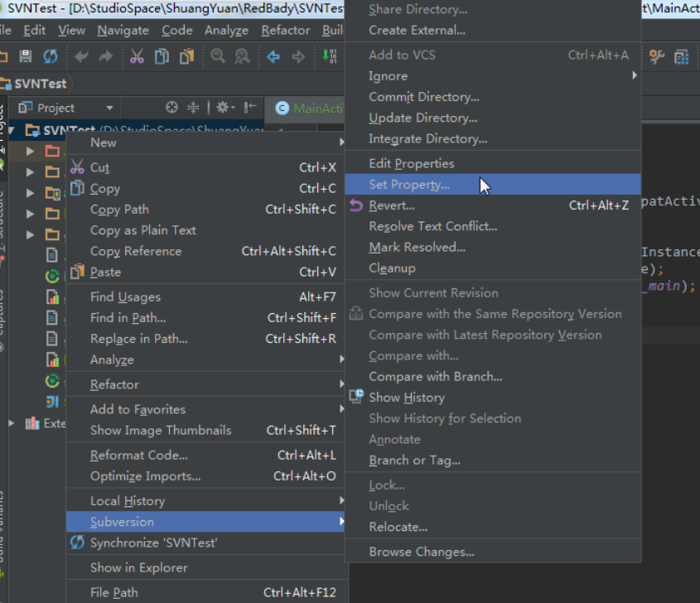The image size is (700, 603).
Task: Click the Save All toolbar icon
Action: pyautogui.click(x=26, y=56)
